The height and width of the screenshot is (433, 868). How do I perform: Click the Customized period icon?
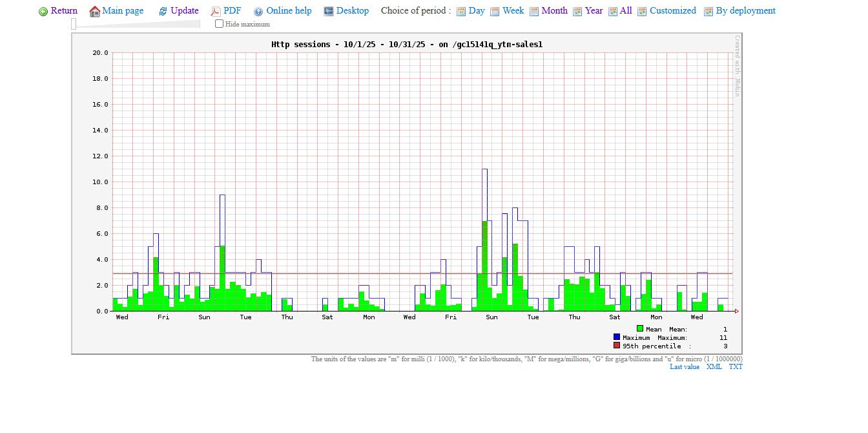642,12
